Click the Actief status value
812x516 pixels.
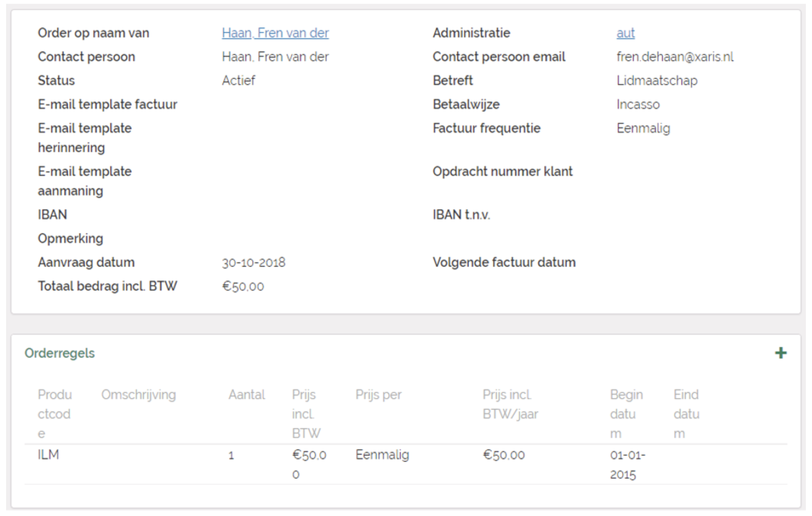click(x=239, y=80)
